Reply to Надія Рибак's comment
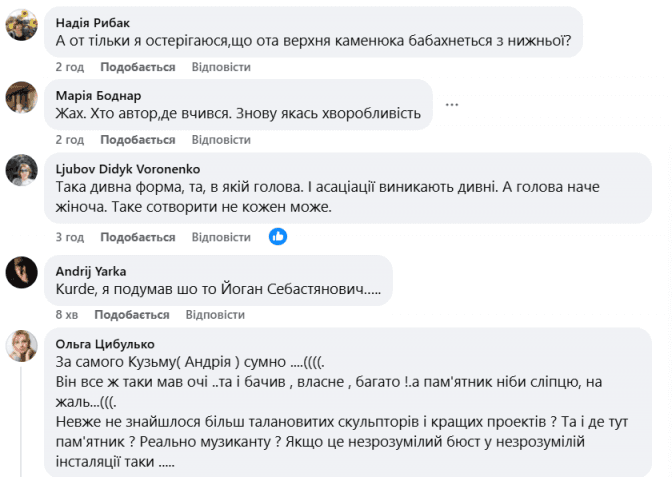 pyautogui.click(x=220, y=67)
